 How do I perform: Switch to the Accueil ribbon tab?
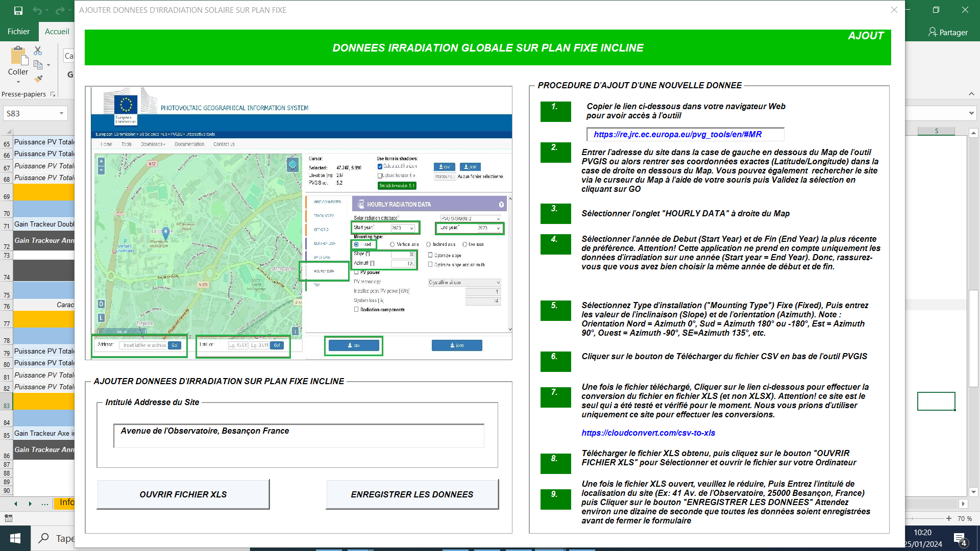tap(57, 32)
